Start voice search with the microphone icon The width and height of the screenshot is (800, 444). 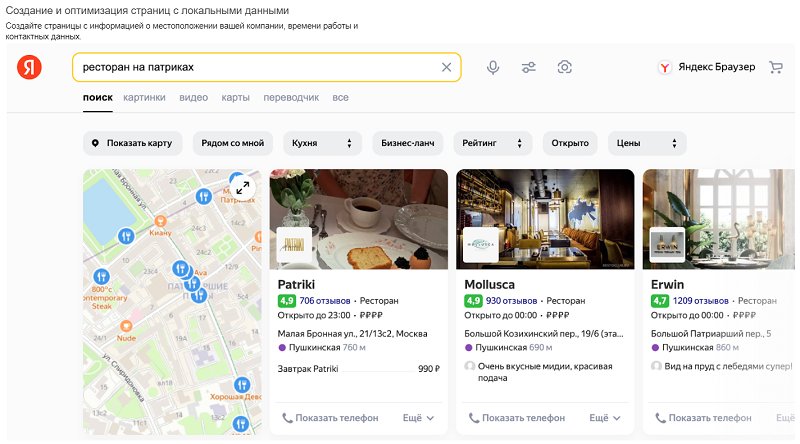493,67
